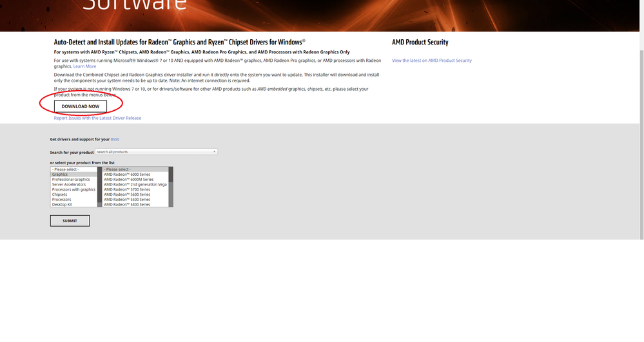Image resolution: width=644 pixels, height=342 pixels.
Task: Choose AMD Radeon 5600 Series
Action: 135,195
